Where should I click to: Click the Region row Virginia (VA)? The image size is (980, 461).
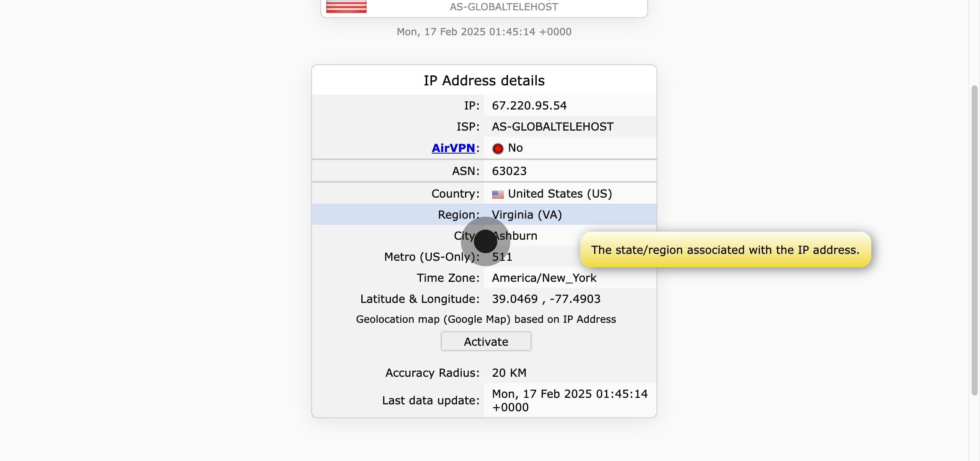click(527, 215)
